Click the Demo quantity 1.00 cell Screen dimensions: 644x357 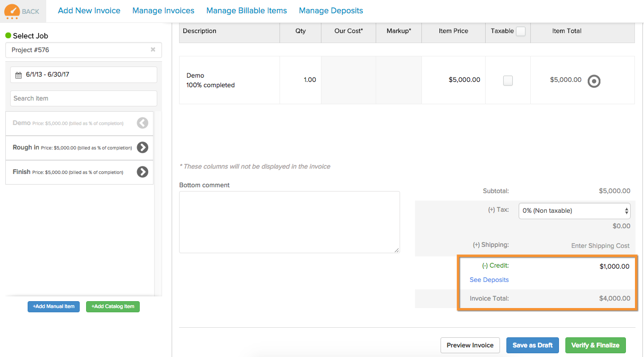click(x=301, y=80)
